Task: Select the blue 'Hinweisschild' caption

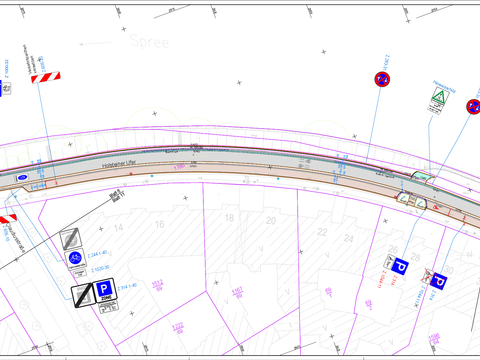Action: [444, 86]
